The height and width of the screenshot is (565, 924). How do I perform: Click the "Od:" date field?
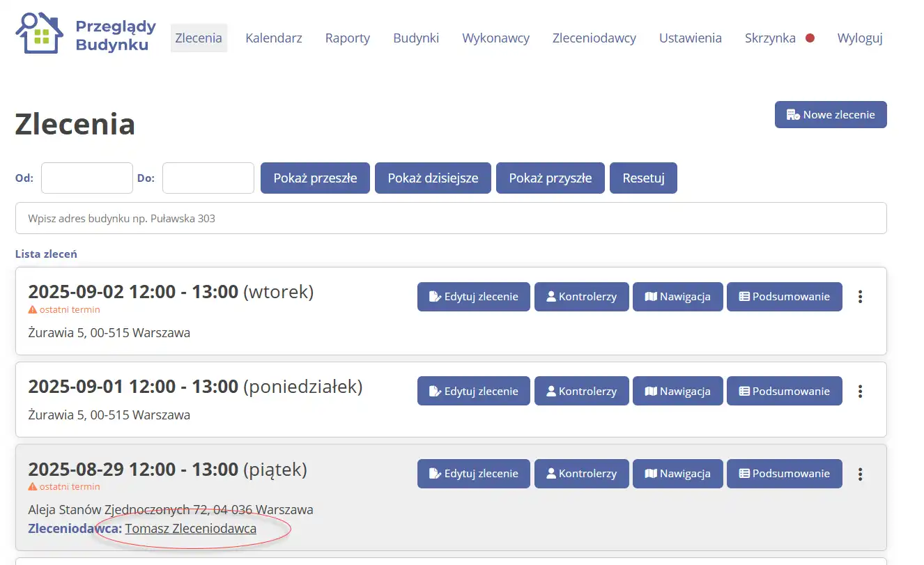[86, 178]
